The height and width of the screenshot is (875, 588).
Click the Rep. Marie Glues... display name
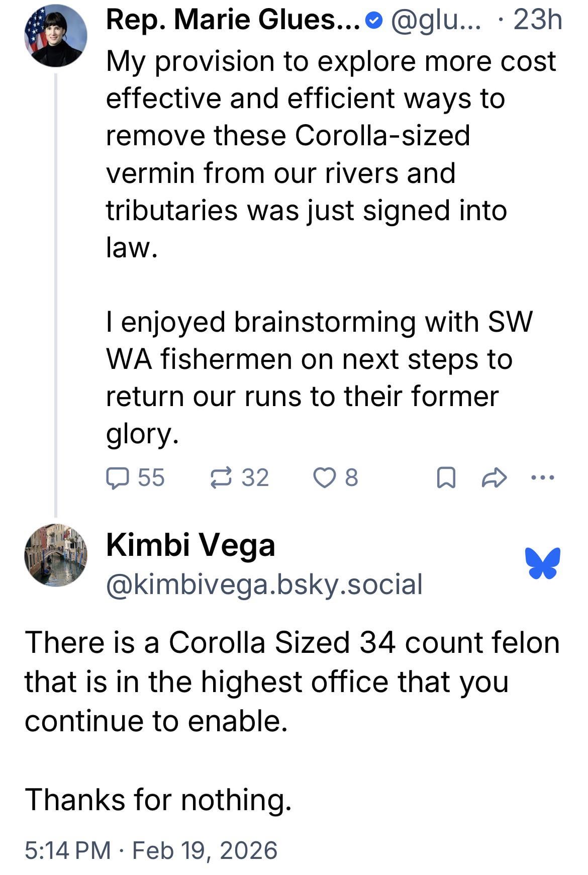233,21
